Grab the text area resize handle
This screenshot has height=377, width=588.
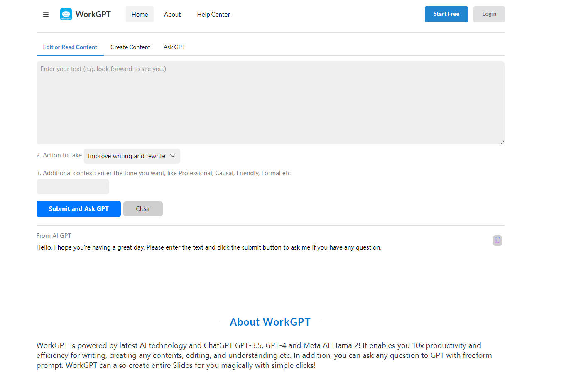point(502,142)
